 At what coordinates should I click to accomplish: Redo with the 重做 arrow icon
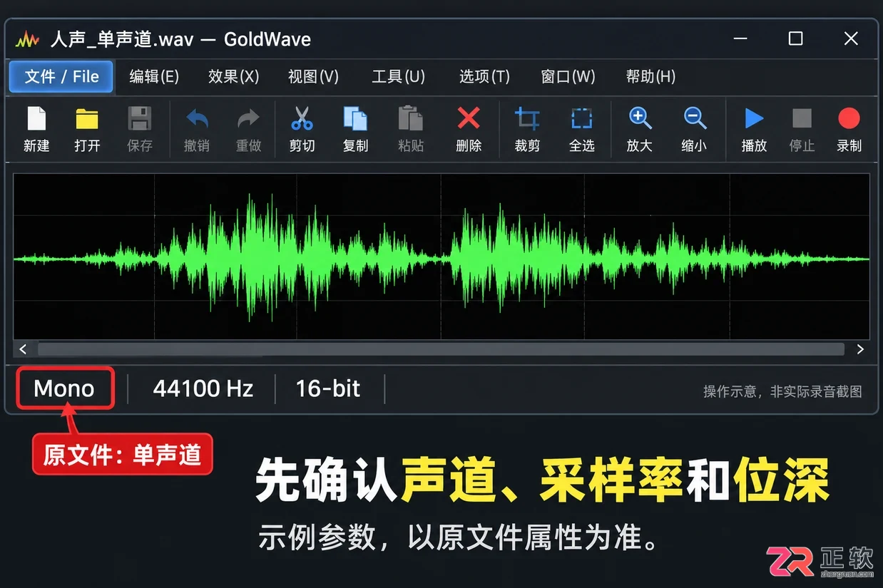(x=248, y=118)
